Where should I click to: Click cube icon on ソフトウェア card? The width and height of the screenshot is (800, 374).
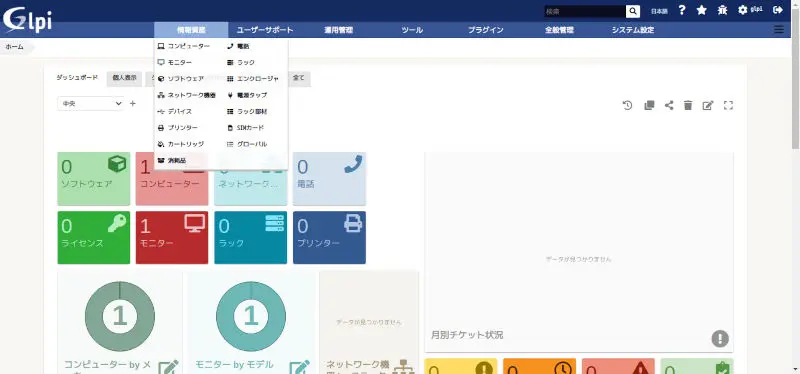pyautogui.click(x=117, y=164)
